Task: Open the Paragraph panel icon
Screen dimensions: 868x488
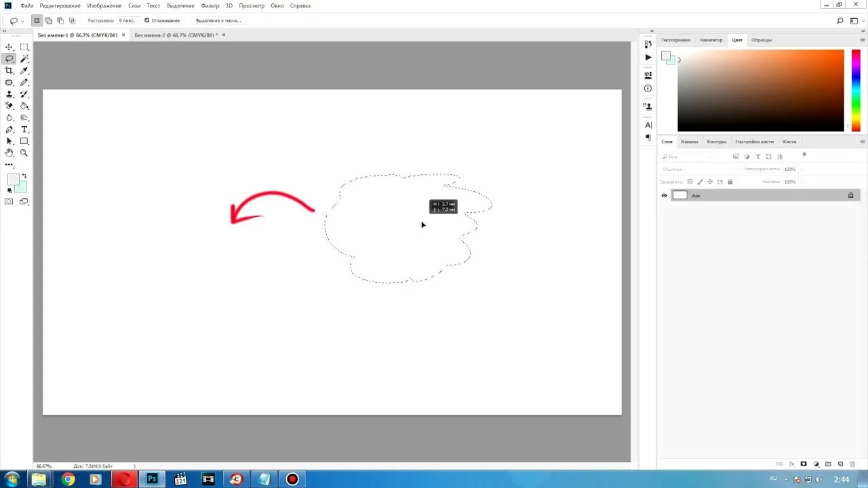Action: 648,138
